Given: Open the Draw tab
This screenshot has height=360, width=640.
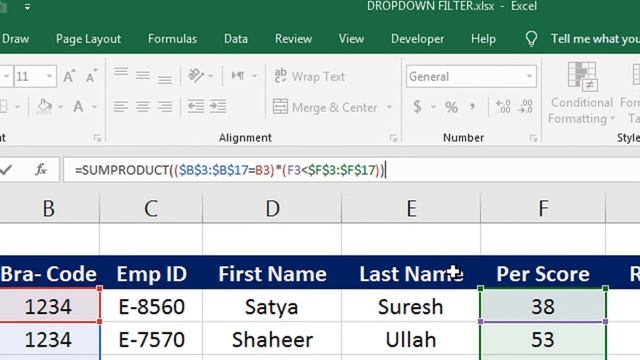Looking at the screenshot, I should pos(16,39).
